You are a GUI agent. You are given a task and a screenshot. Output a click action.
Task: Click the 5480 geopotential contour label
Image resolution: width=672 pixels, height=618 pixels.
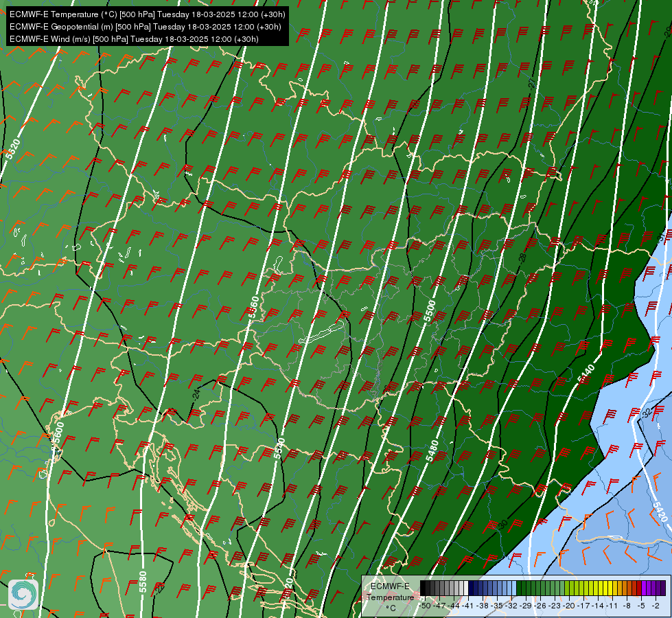coord(432,450)
